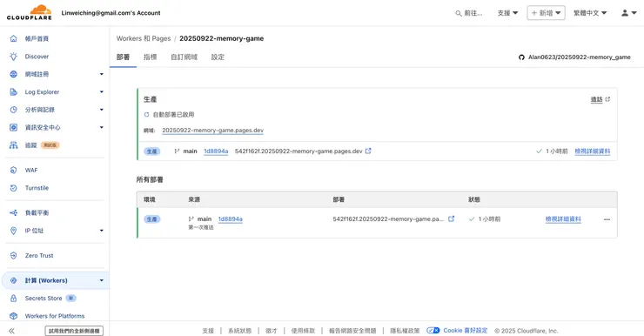Click the branch icon next to main in production card

177,151
